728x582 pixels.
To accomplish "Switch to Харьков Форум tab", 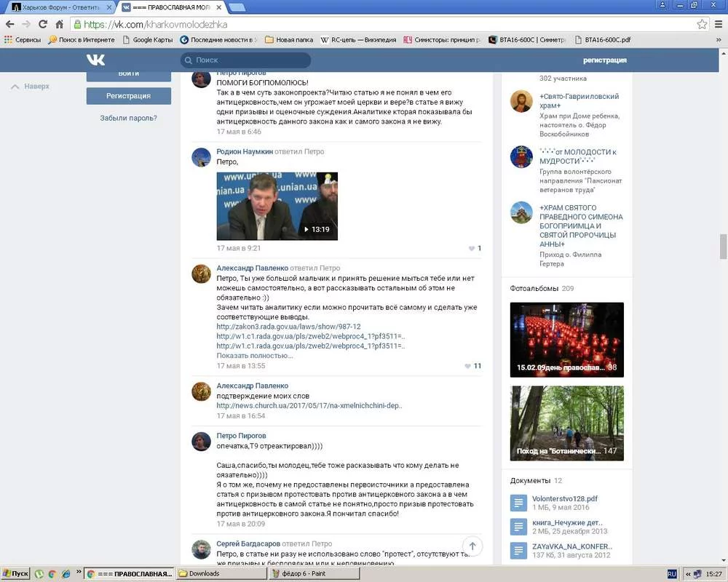I will pyautogui.click(x=62, y=7).
